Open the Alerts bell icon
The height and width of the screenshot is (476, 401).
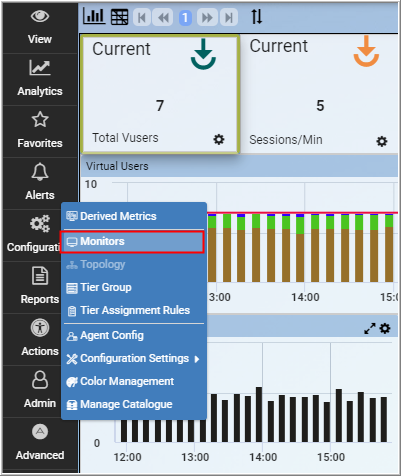coord(40,172)
